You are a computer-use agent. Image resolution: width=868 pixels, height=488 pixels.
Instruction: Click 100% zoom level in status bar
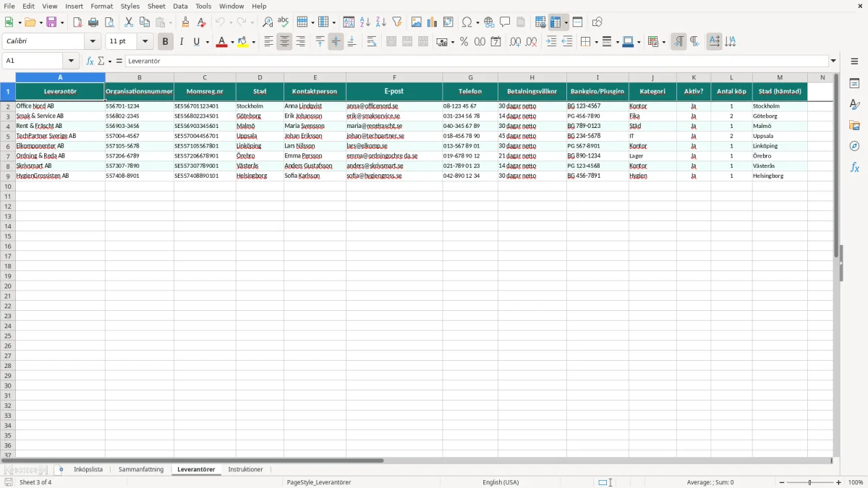pos(856,482)
